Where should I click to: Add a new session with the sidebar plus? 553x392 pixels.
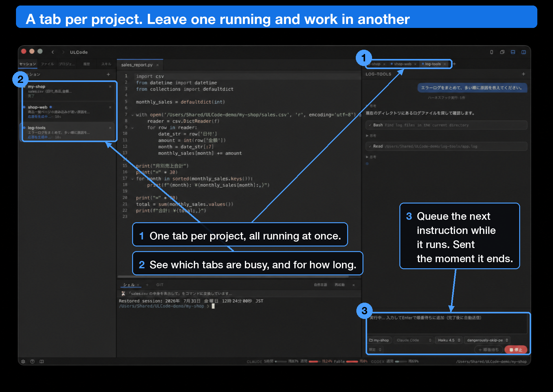tap(108, 74)
